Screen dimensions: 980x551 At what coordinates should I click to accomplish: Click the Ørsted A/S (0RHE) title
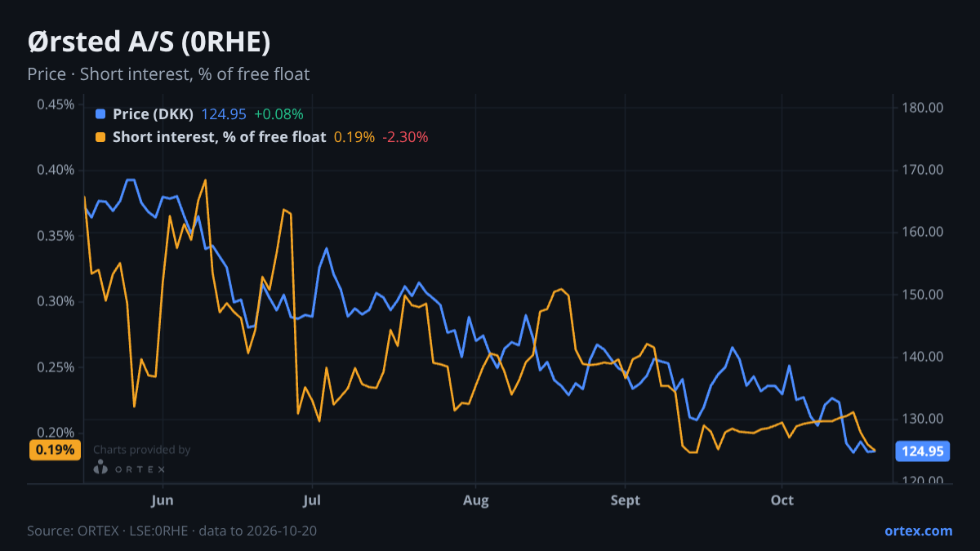(149, 42)
